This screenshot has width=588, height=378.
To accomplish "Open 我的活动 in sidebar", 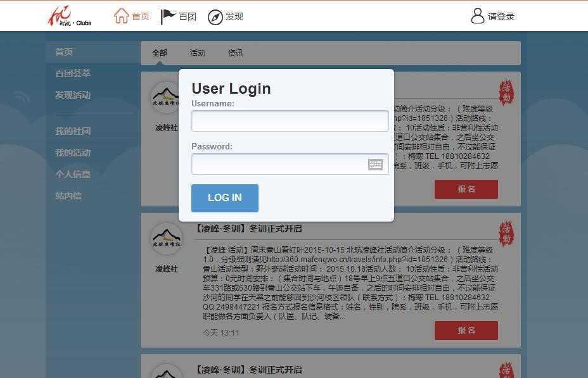I will tap(73, 153).
